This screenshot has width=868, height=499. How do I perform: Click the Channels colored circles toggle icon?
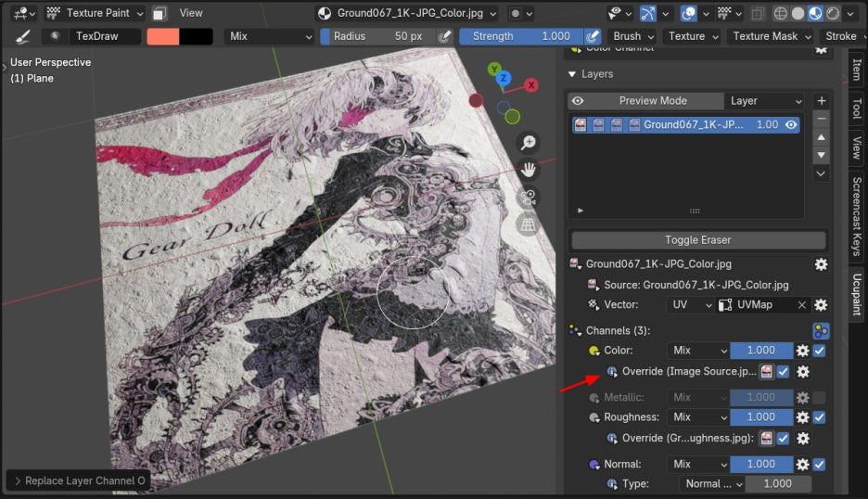[821, 330]
